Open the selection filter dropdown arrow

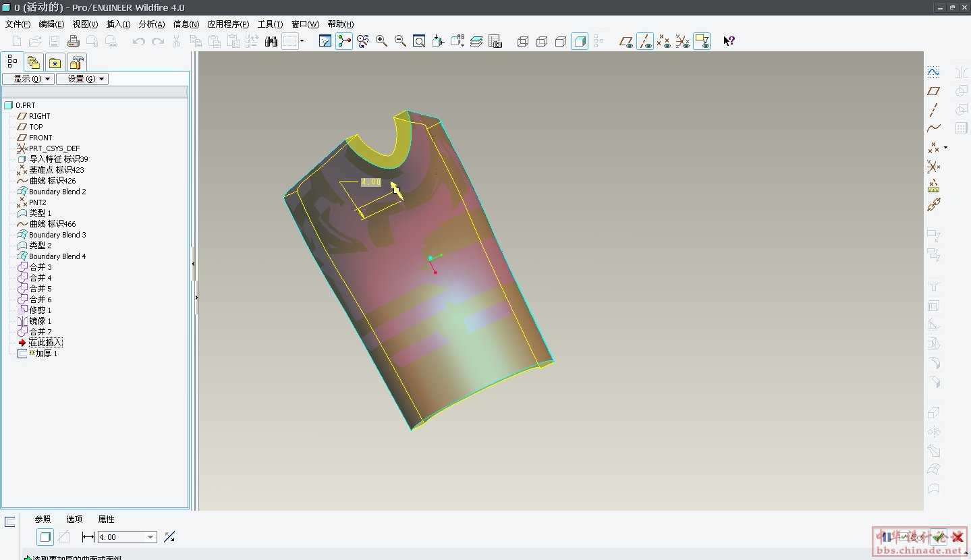[302, 41]
